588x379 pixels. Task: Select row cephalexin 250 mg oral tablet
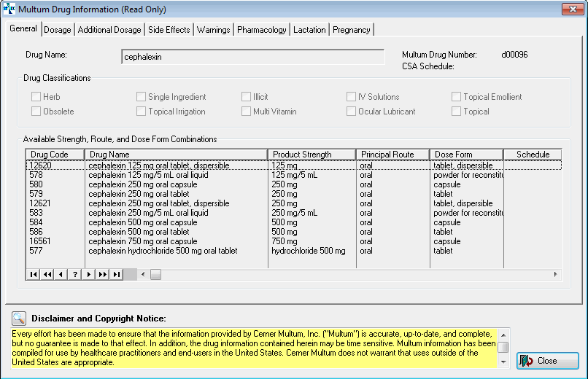[293, 194]
